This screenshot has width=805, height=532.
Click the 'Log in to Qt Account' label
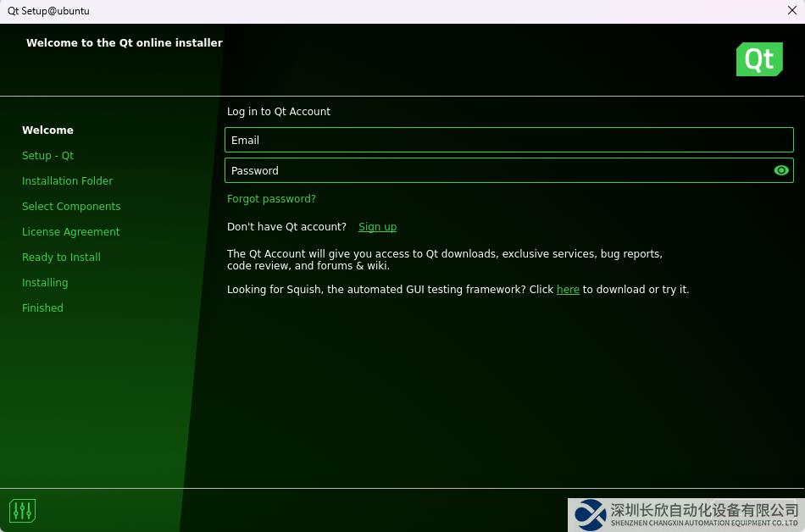[279, 112]
